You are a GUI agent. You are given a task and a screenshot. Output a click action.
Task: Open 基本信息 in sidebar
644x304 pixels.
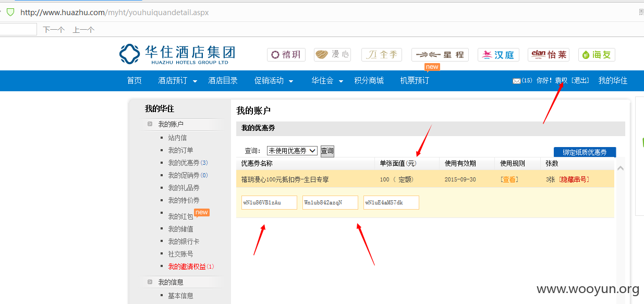(x=180, y=296)
